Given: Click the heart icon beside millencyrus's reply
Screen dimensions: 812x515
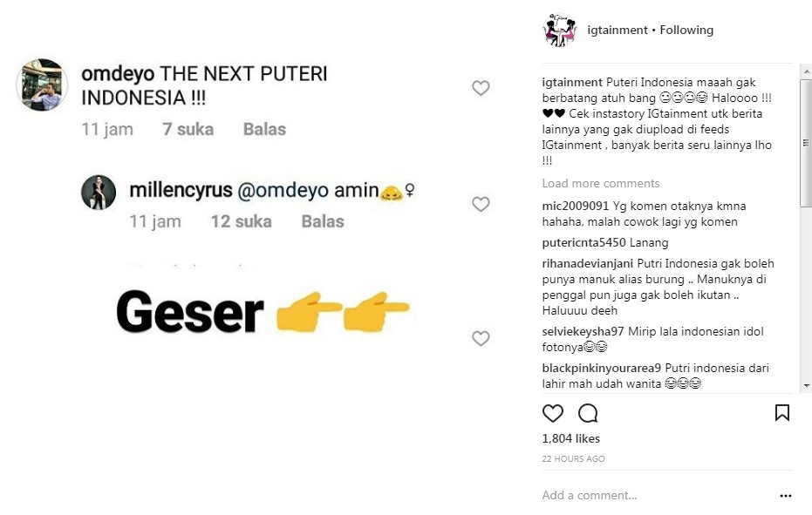Looking at the screenshot, I should 481,204.
